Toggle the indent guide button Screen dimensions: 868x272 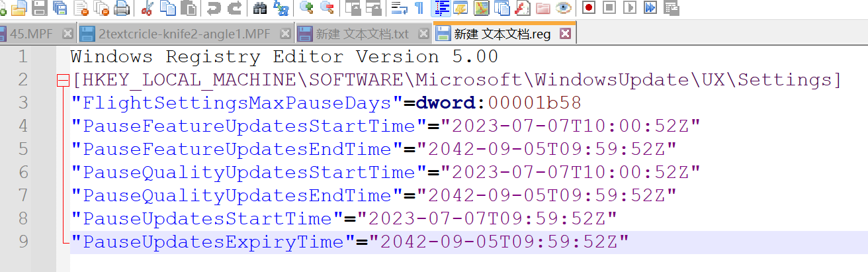point(440,8)
